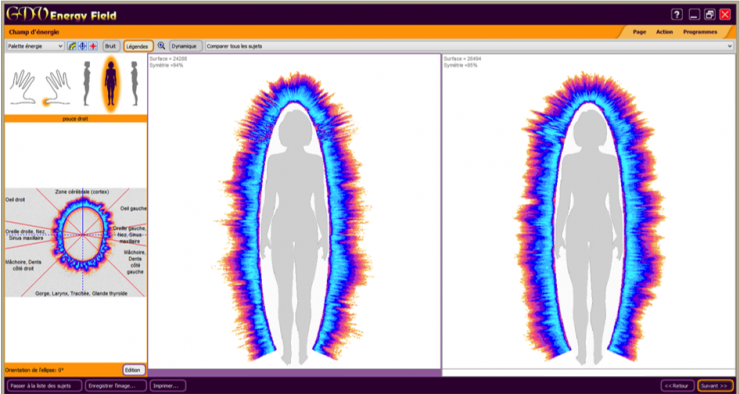Screen dimensions: 740x394
Task: Open the Programmes menu
Action: pos(700,32)
